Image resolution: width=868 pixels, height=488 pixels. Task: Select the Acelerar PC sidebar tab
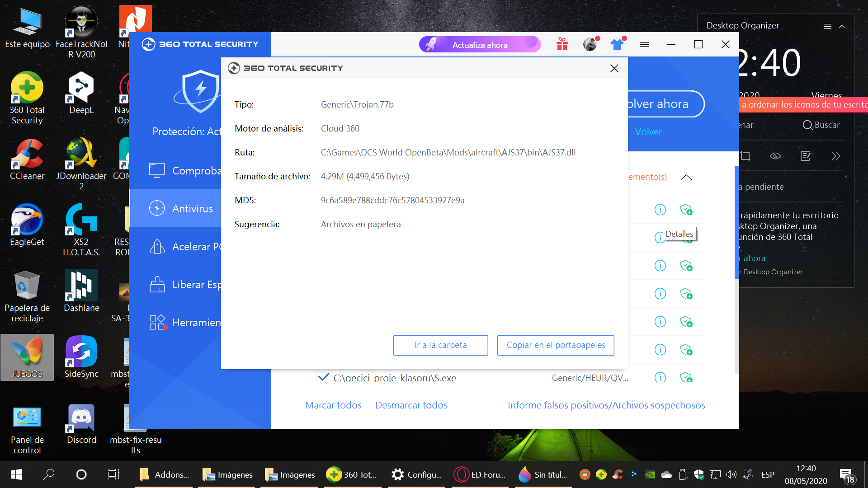[x=175, y=246]
